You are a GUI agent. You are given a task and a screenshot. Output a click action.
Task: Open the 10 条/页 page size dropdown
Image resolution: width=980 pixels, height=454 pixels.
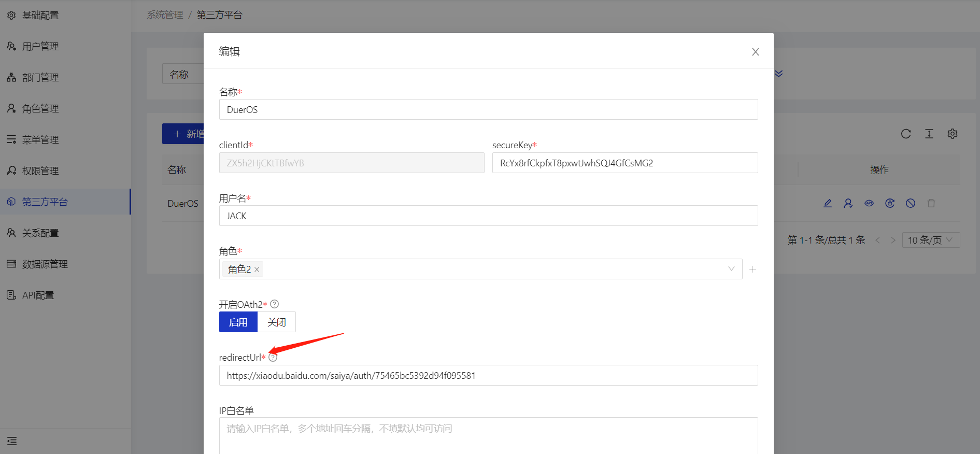(930, 240)
